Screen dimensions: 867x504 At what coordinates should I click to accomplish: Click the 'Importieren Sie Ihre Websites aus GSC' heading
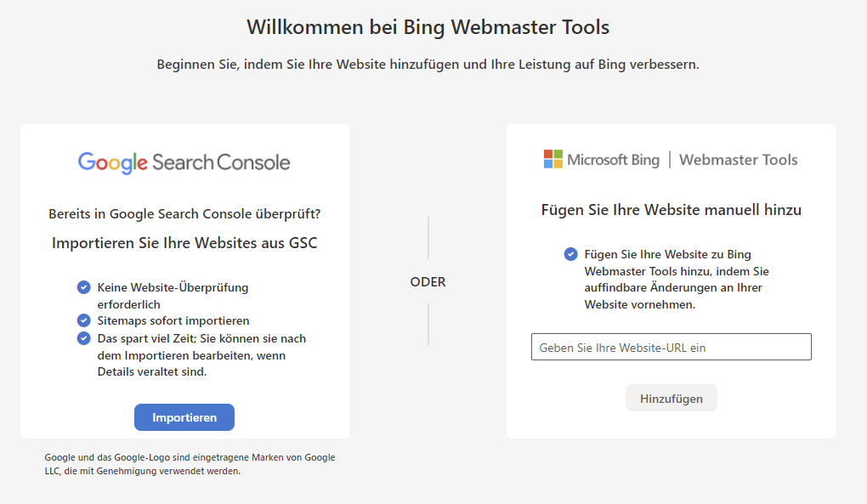coord(184,242)
